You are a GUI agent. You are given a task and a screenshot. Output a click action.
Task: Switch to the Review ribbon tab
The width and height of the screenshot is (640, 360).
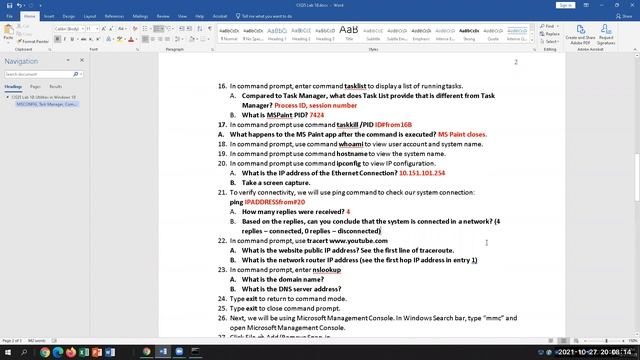(163, 16)
